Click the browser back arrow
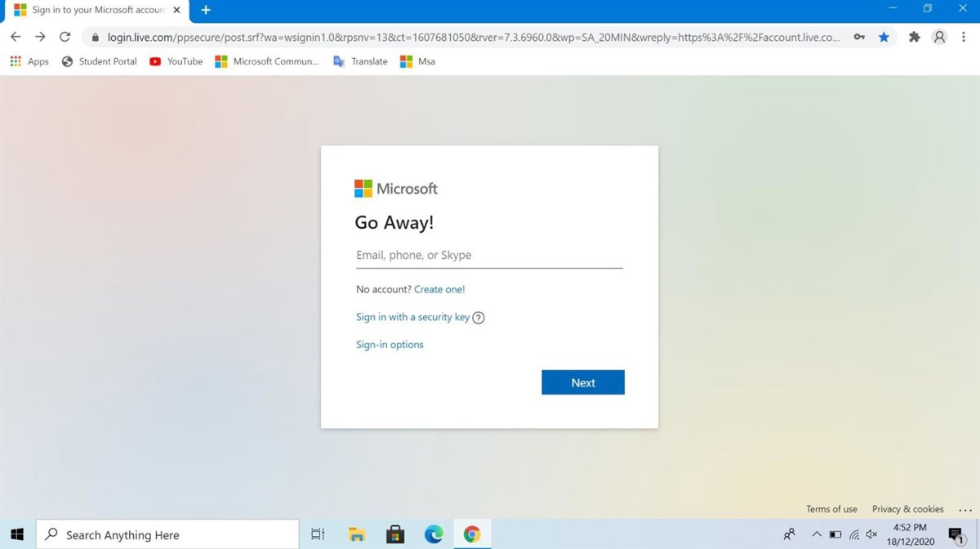Viewport: 980px width, 549px height. [x=16, y=37]
